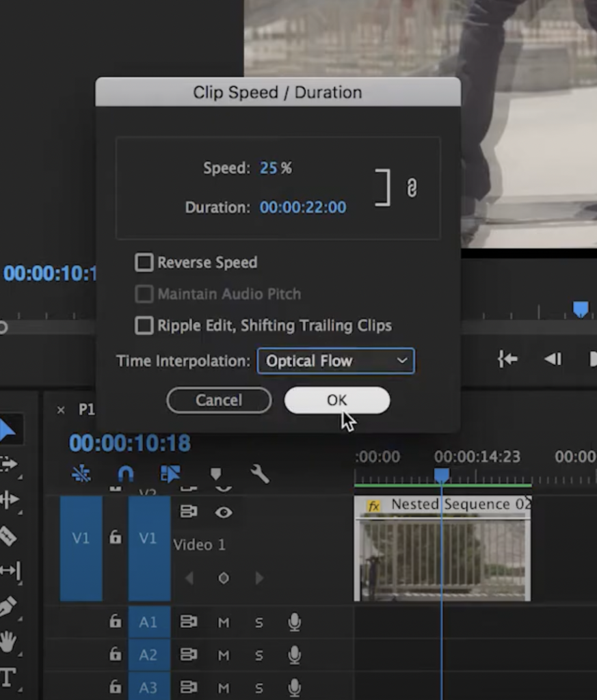The image size is (597, 700).
Task: Hide Video 1 track with eye icon
Action: point(224,512)
